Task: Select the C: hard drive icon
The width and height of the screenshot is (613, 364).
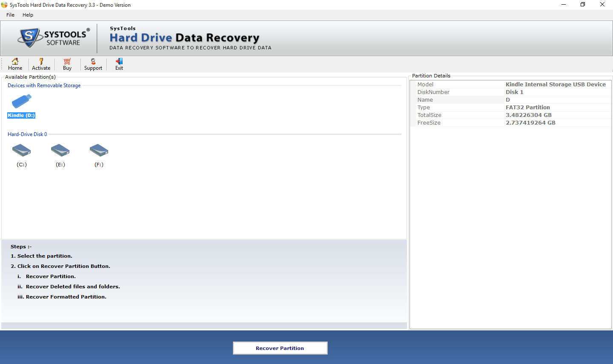Action: tap(22, 150)
